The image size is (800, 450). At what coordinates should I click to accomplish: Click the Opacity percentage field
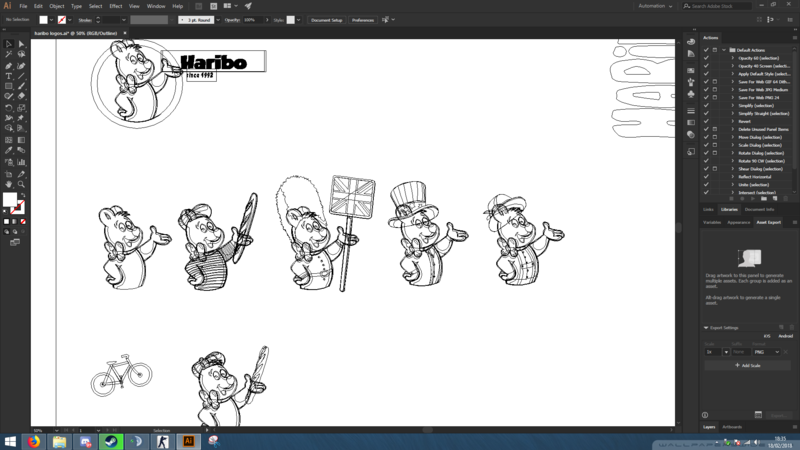coord(249,20)
